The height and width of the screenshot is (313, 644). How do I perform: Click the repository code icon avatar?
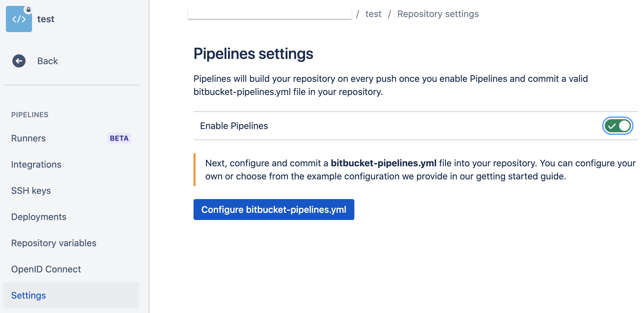pyautogui.click(x=19, y=19)
